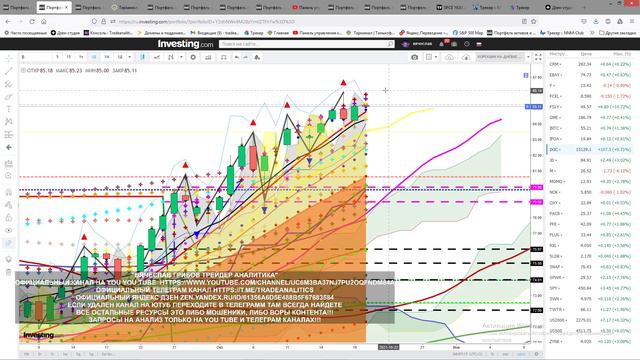The height and width of the screenshot is (360, 640).
Task: Click the browser URL address bar
Action: 312,22
